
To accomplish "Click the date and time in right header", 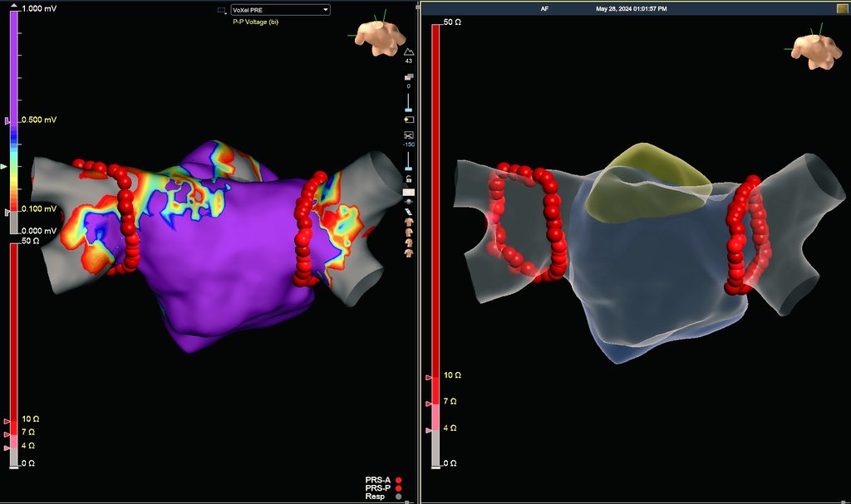I will pyautogui.click(x=632, y=8).
